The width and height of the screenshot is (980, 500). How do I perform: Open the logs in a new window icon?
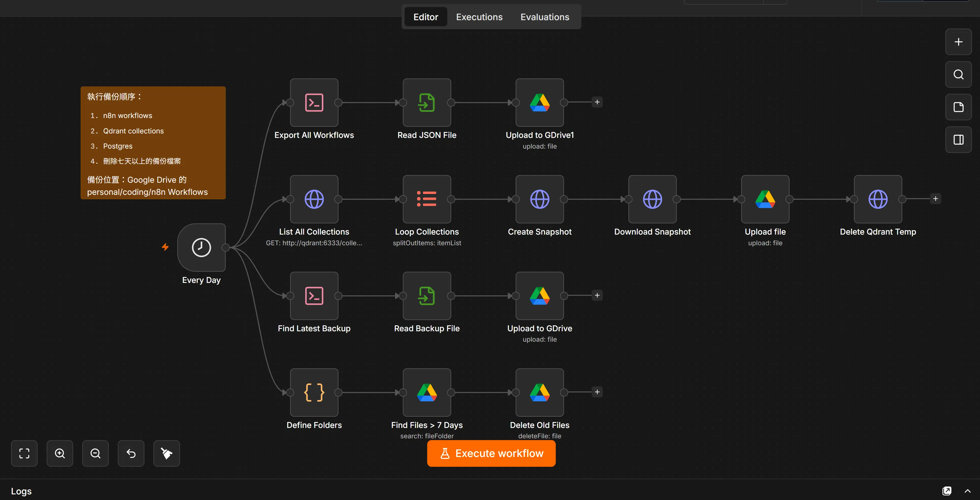947,491
